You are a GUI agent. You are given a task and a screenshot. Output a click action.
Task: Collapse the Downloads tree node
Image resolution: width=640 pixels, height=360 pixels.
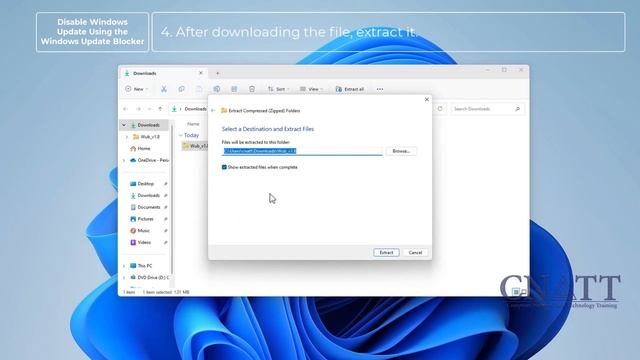point(124,125)
